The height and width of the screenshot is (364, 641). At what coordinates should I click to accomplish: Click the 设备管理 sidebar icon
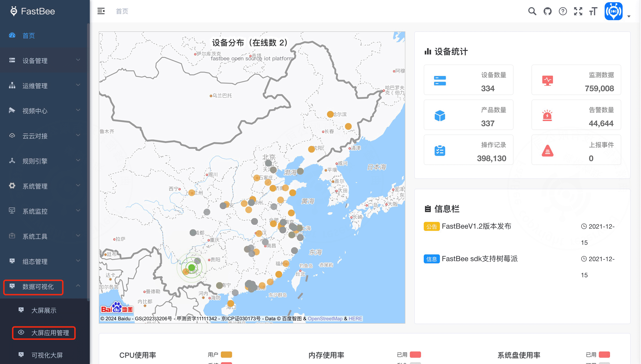[x=12, y=60]
